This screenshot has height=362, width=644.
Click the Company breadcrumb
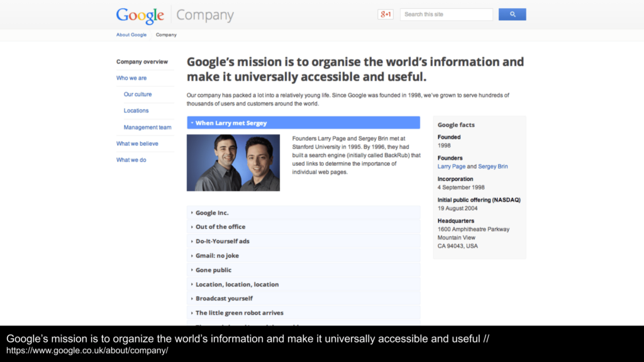click(x=166, y=35)
